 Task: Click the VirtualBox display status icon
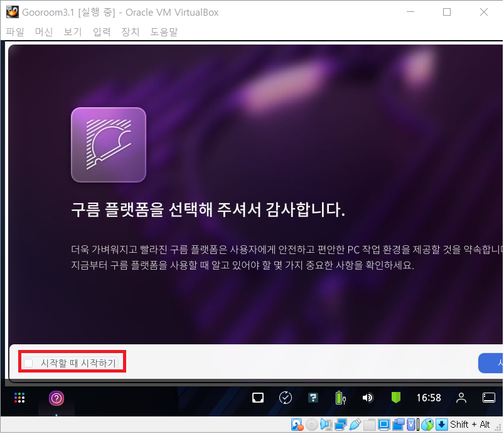click(x=384, y=426)
